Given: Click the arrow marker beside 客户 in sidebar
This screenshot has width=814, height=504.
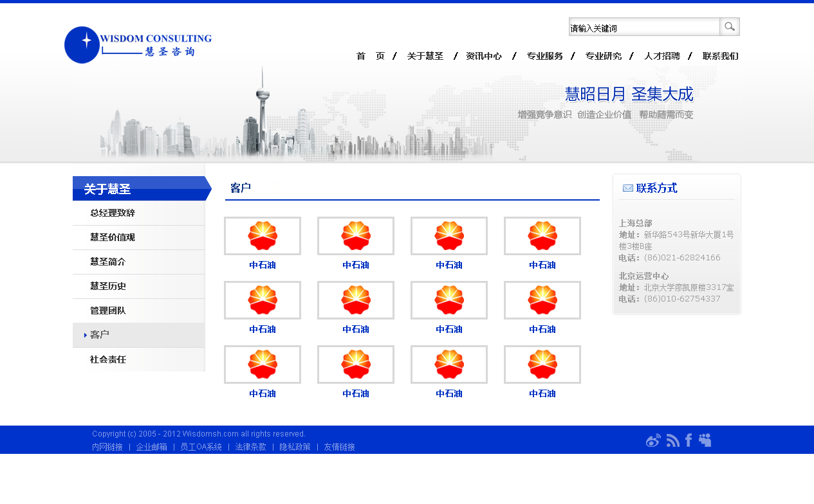Looking at the screenshot, I should tap(85, 335).
